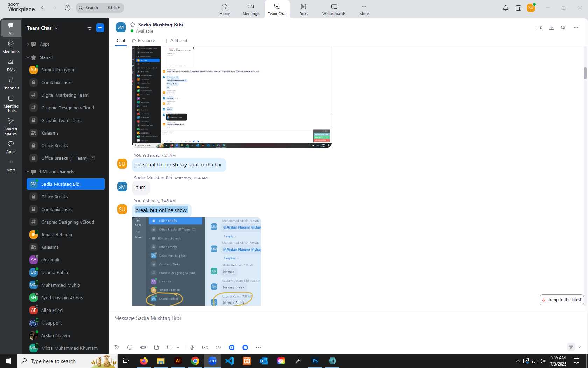
Task: Open composer more options ellipsis
Action: coord(258,347)
